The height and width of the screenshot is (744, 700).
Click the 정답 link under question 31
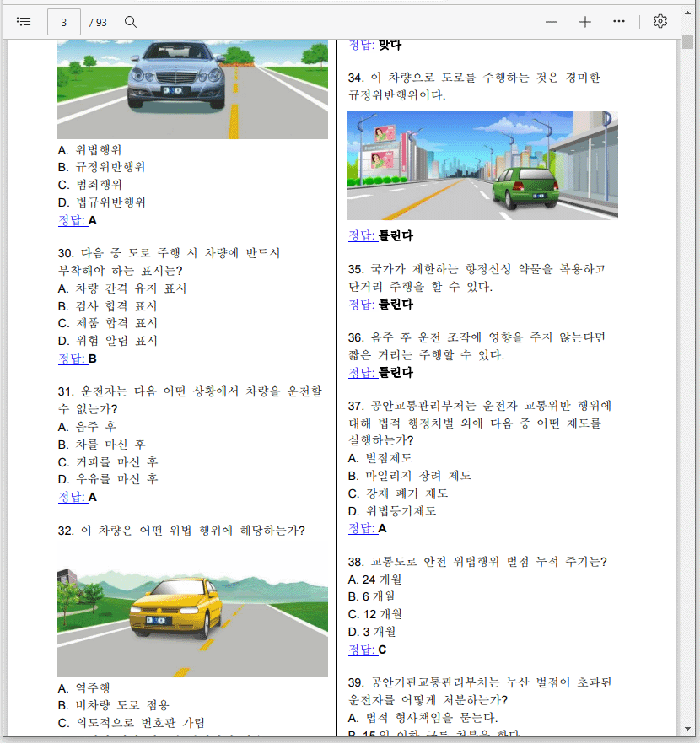click(72, 497)
